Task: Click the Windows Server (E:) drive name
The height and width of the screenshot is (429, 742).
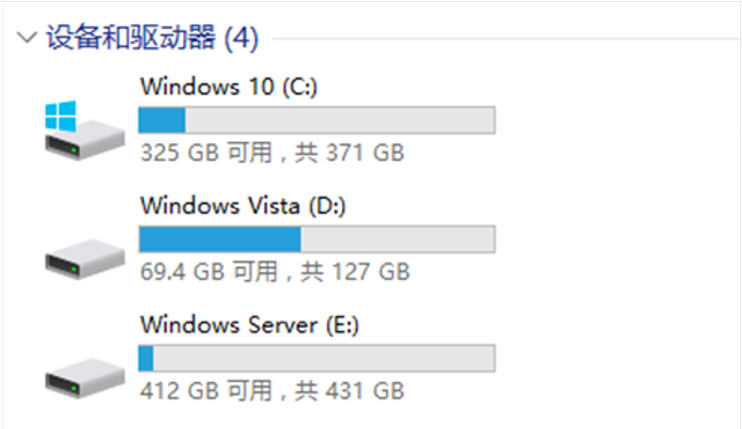Action: (249, 325)
